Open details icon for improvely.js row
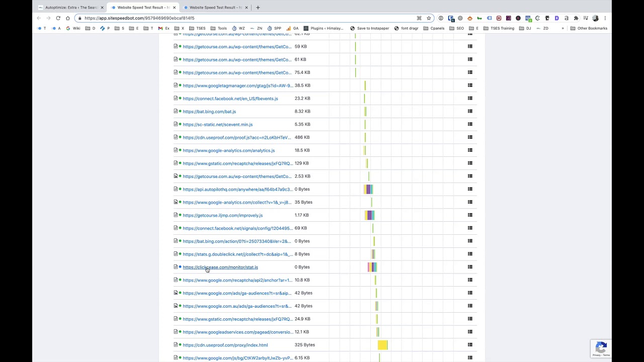Viewport: 644px width, 362px height. tap(470, 215)
